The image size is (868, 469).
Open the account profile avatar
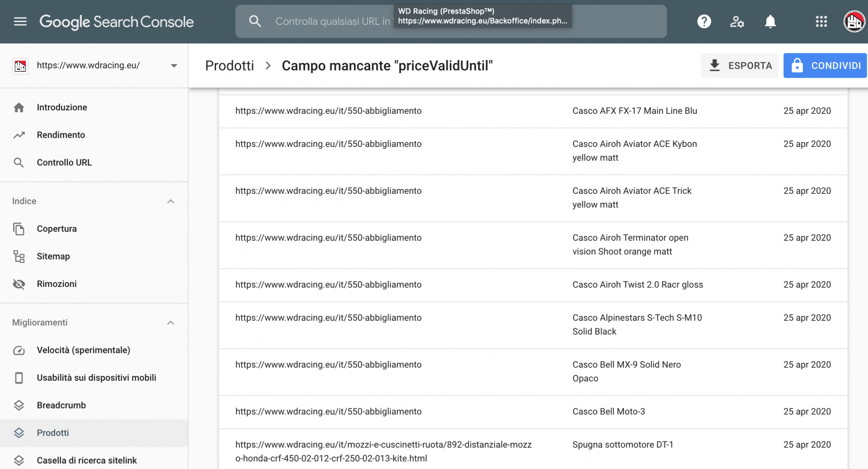pyautogui.click(x=854, y=21)
